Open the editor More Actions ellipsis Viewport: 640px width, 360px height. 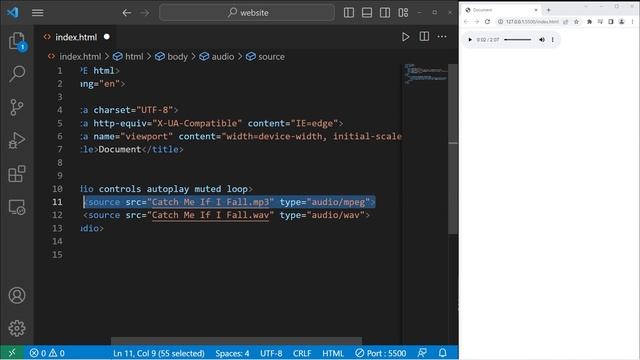[442, 37]
